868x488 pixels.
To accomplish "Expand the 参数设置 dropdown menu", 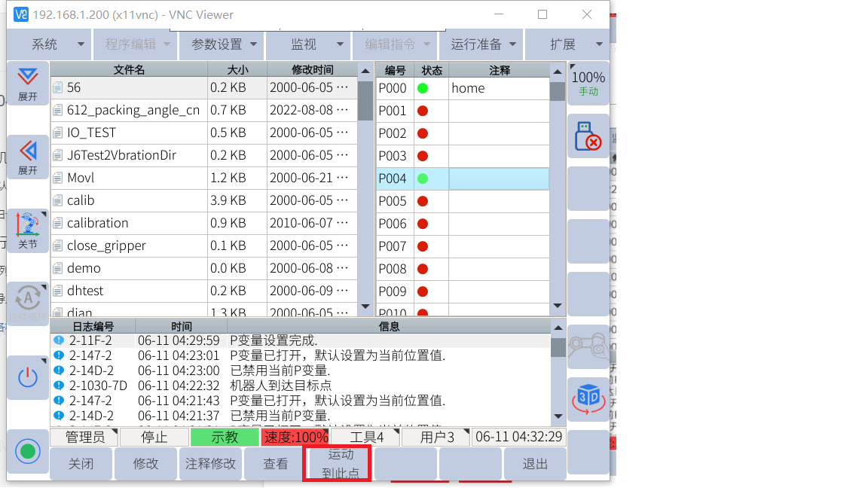I will (222, 44).
